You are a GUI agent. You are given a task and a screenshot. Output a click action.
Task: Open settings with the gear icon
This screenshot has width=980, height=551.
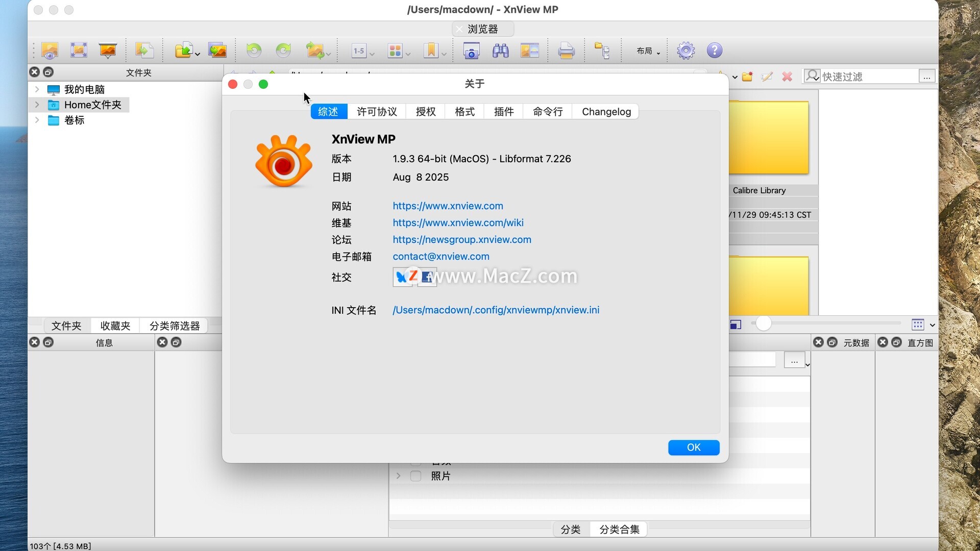coord(685,51)
